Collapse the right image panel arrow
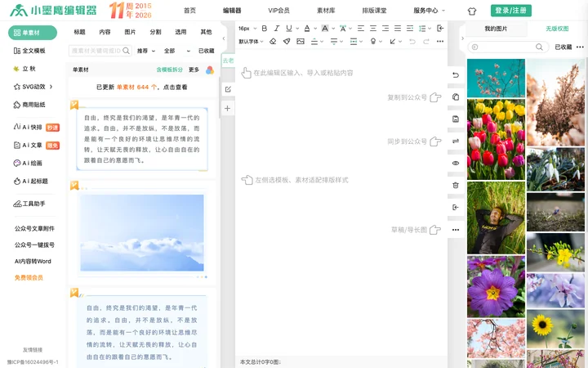588x368 pixels. pos(463,38)
